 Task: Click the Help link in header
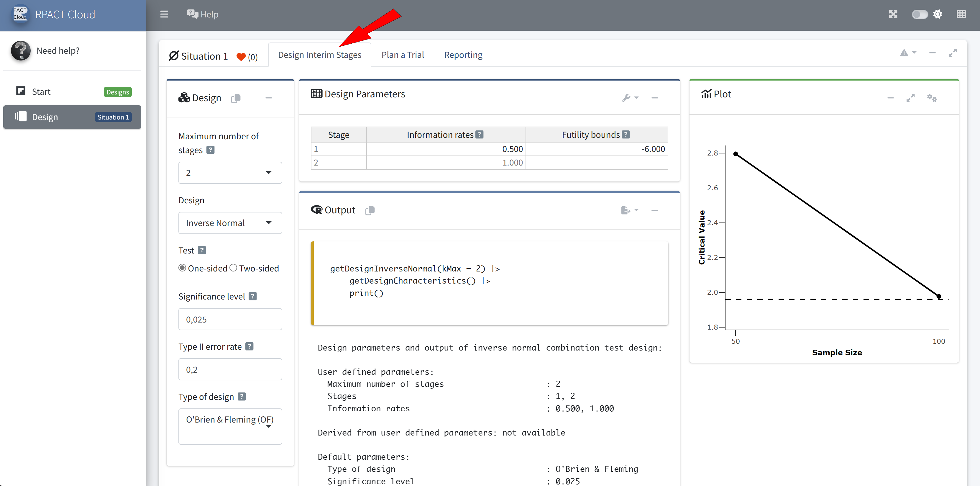click(203, 14)
